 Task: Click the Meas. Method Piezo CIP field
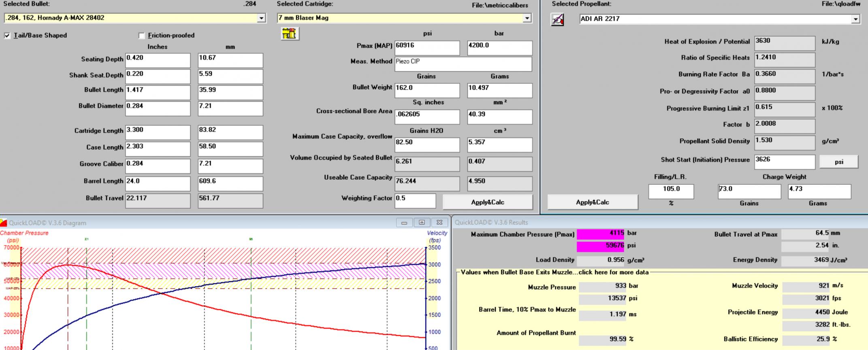463,64
